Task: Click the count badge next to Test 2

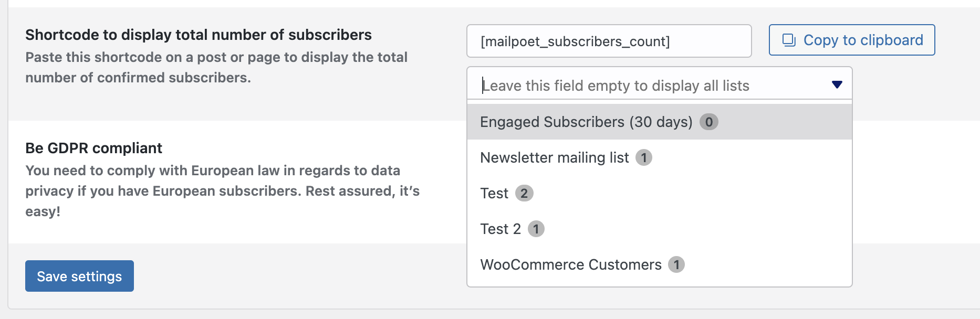Action: click(x=536, y=229)
